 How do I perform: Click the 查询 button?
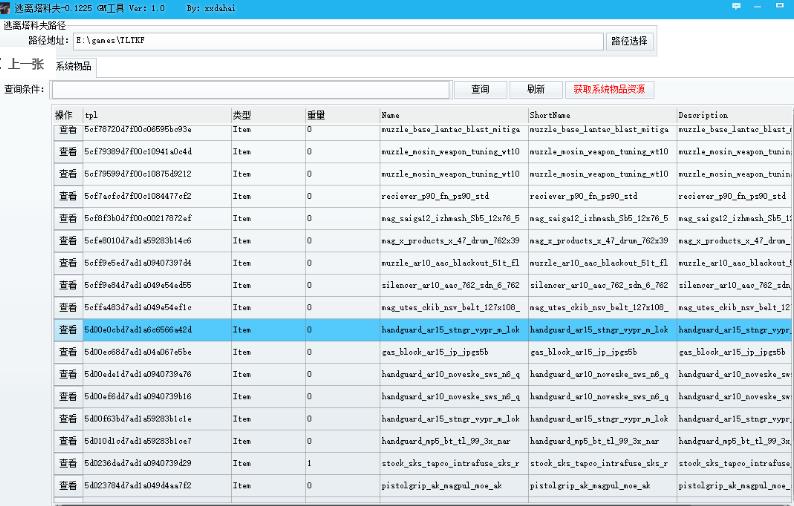pyautogui.click(x=481, y=90)
